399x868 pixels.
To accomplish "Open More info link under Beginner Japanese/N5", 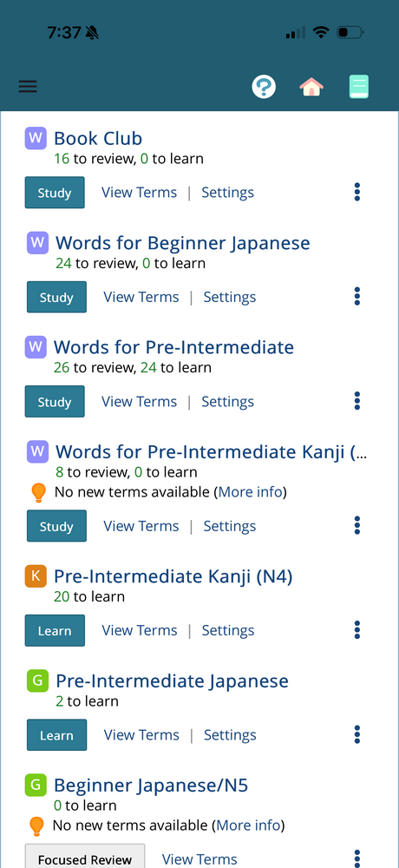I will 248,825.
